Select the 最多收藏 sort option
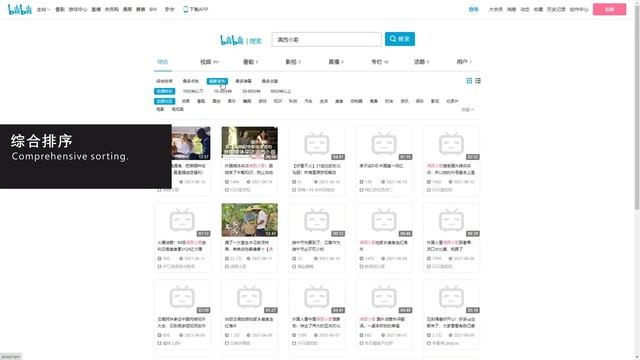640x360 pixels. tap(269, 81)
